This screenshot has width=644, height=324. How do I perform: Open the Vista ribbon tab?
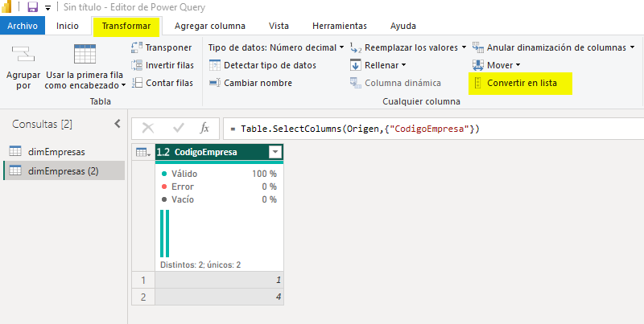[x=279, y=26]
